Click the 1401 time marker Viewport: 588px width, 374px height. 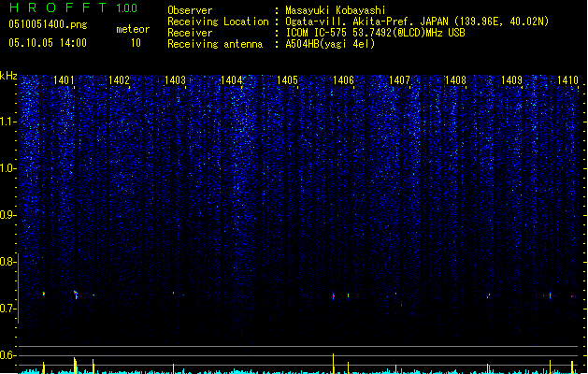(64, 79)
